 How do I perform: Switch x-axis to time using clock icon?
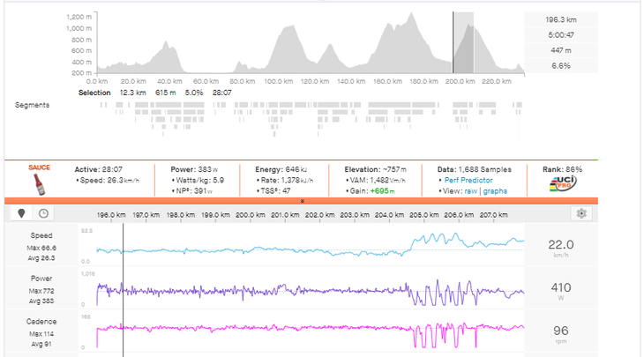pyautogui.click(x=41, y=213)
